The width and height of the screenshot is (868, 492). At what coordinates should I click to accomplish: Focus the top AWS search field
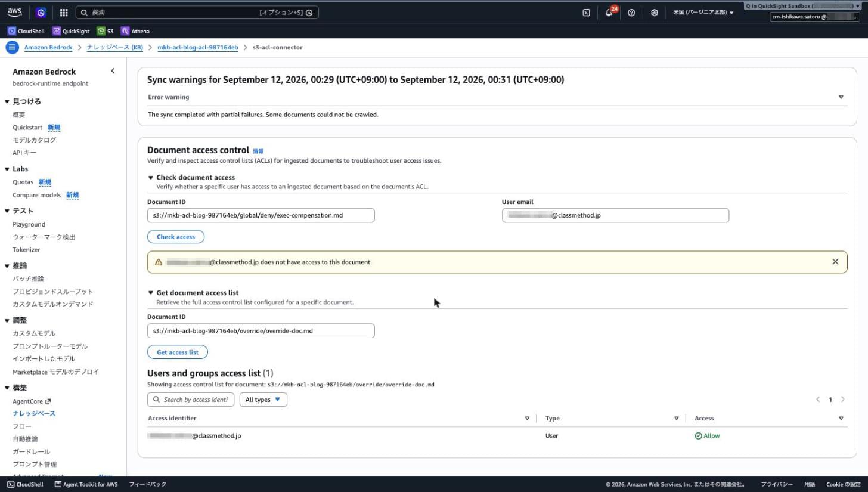coord(197,13)
